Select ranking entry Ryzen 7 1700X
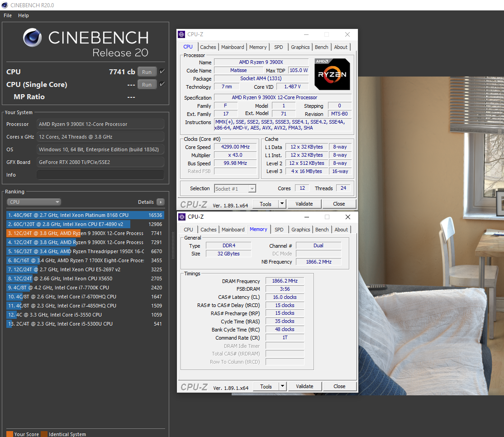This screenshot has height=437, width=504. 85,260
